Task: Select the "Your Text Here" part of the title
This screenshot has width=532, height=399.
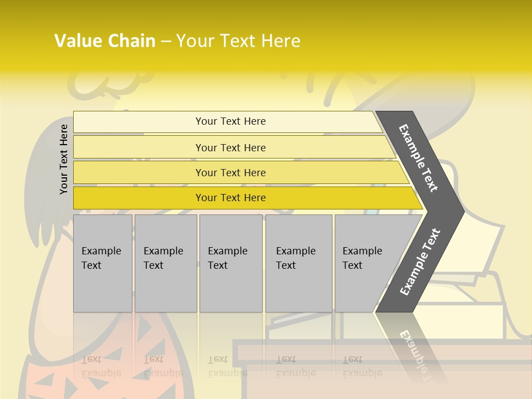Action: [x=238, y=41]
